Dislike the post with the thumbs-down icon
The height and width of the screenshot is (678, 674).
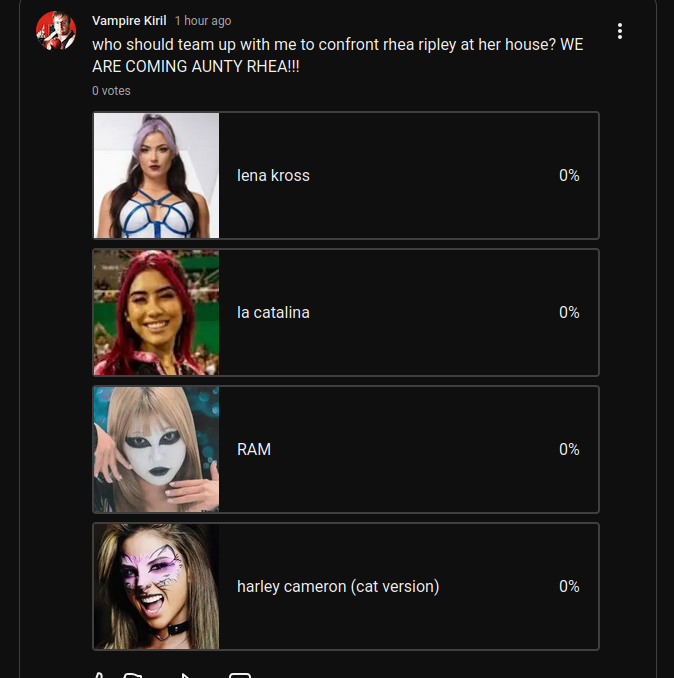pos(132,675)
